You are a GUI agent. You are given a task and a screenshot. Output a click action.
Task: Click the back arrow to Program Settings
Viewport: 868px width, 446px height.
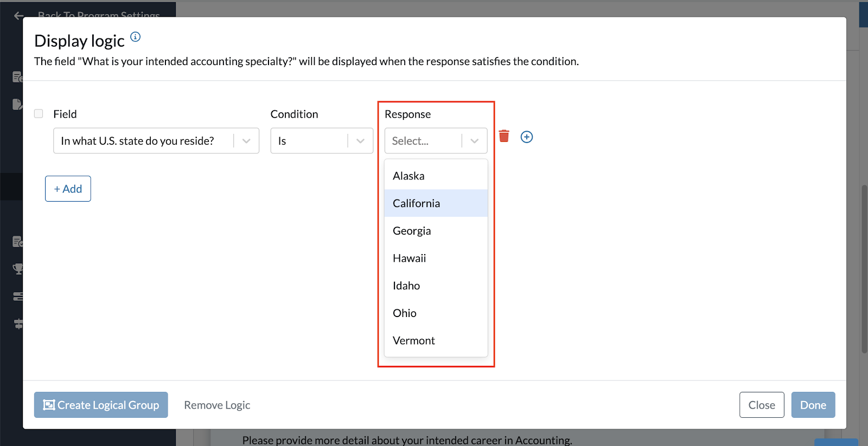point(19,15)
